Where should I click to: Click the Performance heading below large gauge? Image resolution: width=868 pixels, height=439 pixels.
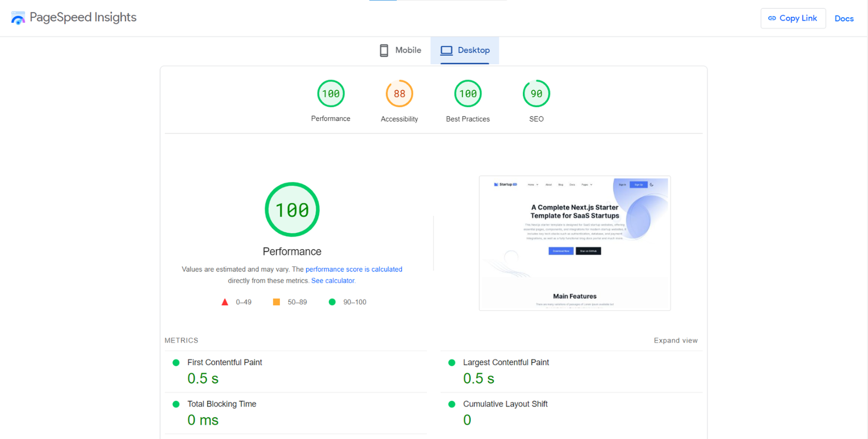[292, 251]
